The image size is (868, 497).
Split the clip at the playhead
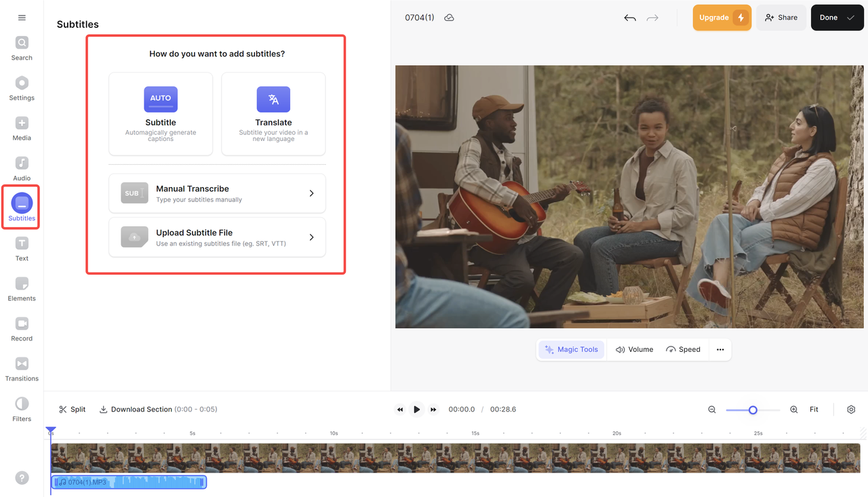72,409
